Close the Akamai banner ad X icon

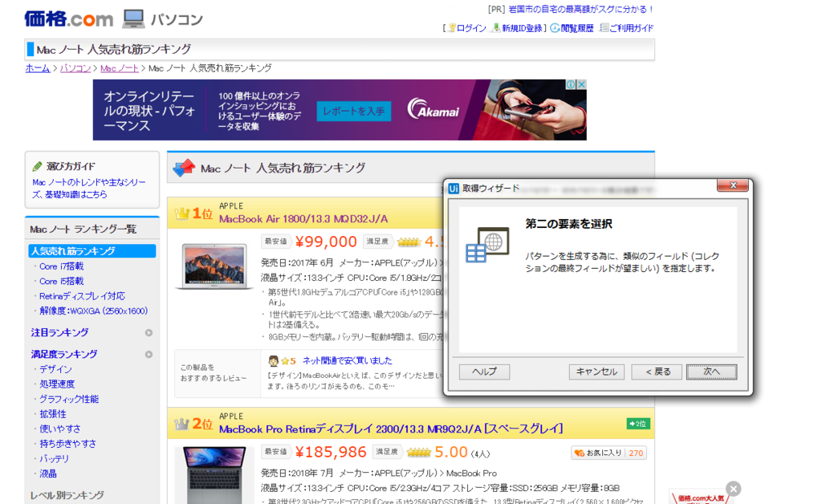[x=581, y=84]
